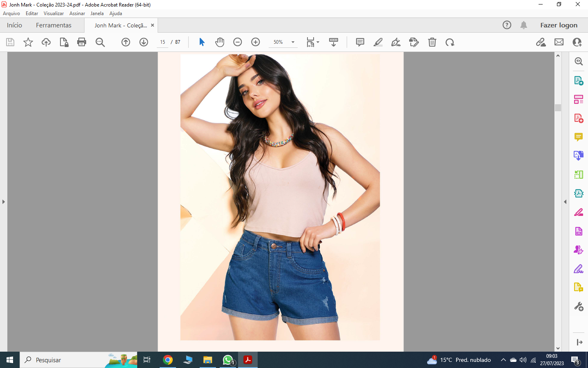Select the Hand pan tool

tap(220, 42)
